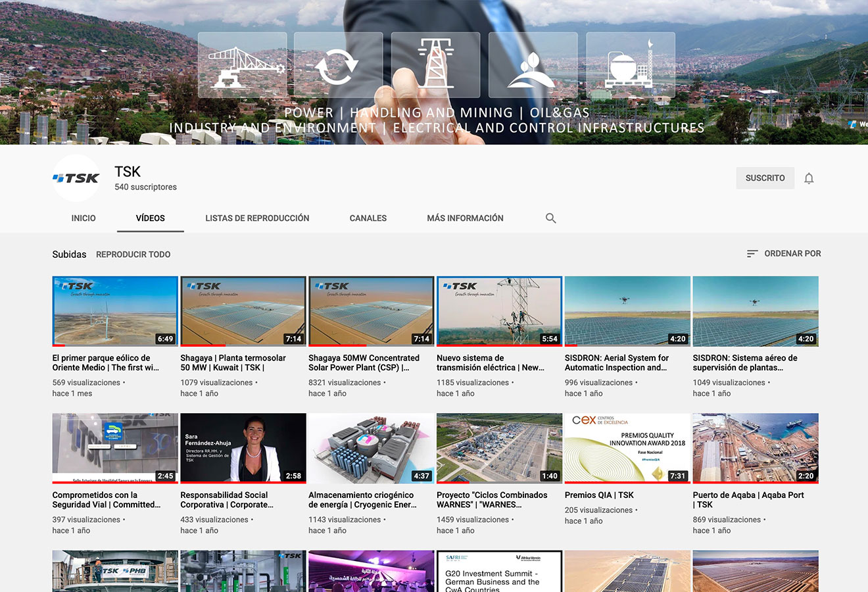868x592 pixels.
Task: Go to the Canales tab
Action: pyautogui.click(x=368, y=218)
